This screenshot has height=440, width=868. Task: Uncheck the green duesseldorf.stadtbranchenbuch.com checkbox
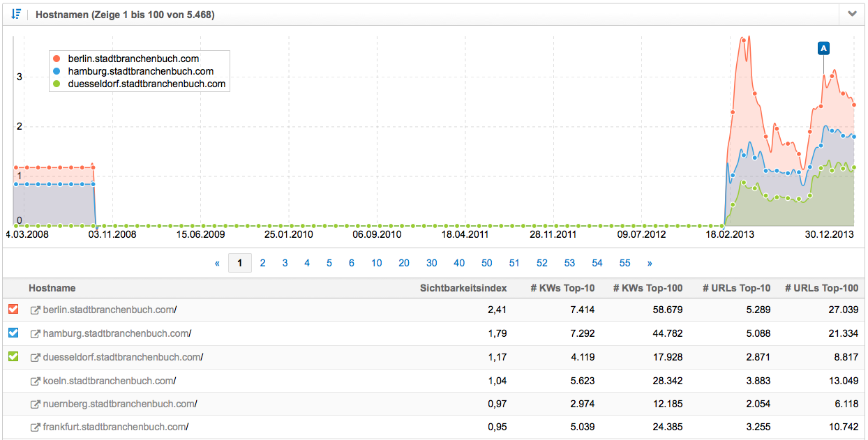tap(13, 357)
